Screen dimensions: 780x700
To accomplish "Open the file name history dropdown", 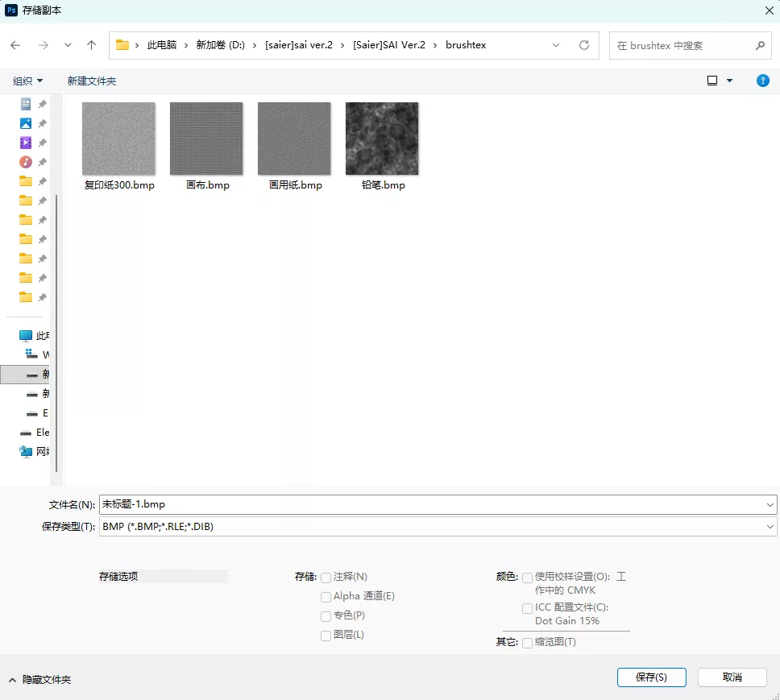I will pyautogui.click(x=770, y=504).
